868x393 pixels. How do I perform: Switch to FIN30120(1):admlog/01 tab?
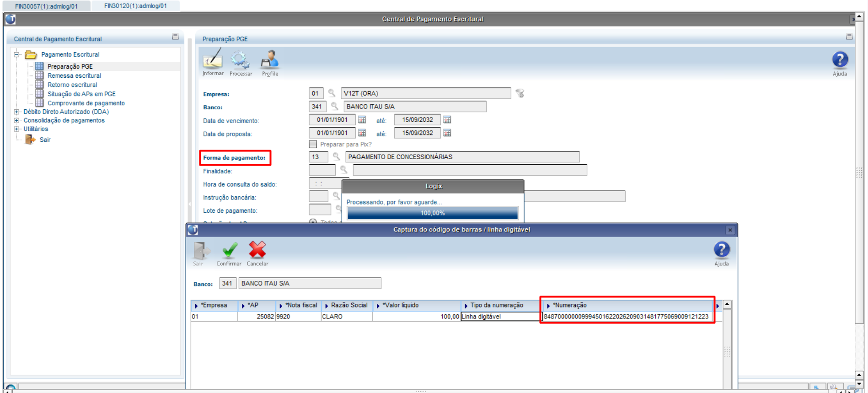coord(135,6)
